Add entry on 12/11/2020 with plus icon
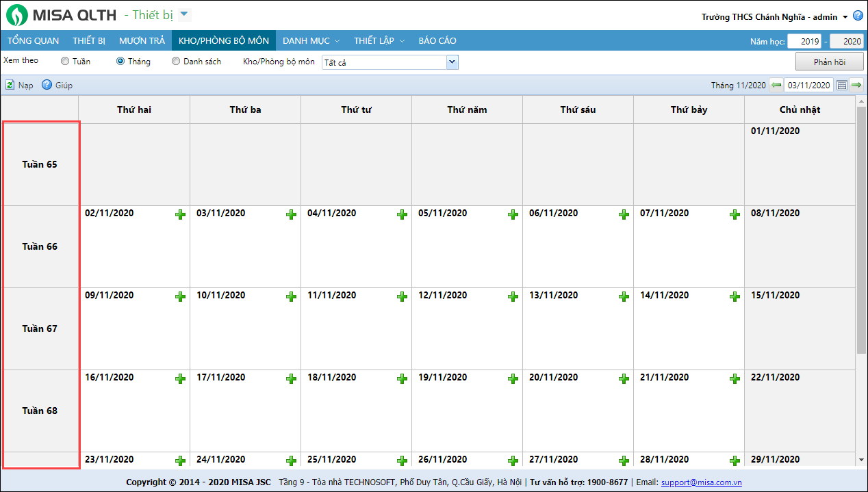This screenshot has width=868, height=492. (x=513, y=296)
